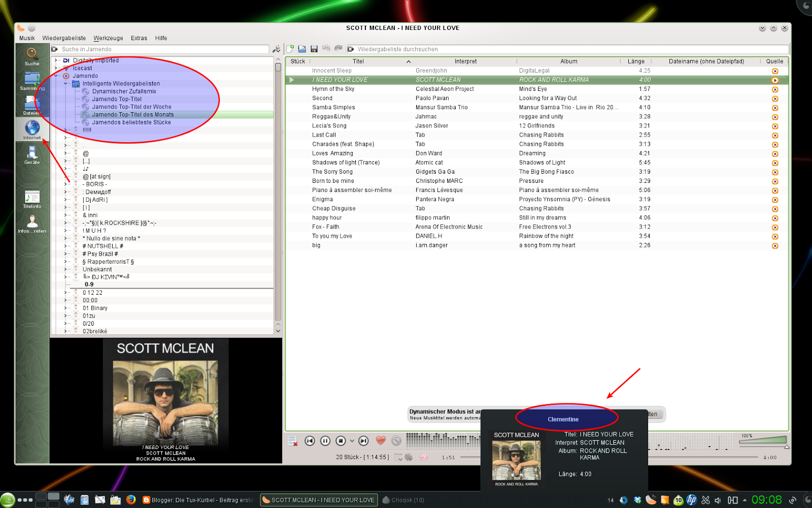This screenshot has height=508, width=812.
Task: Open the Extras menu
Action: pos(139,38)
